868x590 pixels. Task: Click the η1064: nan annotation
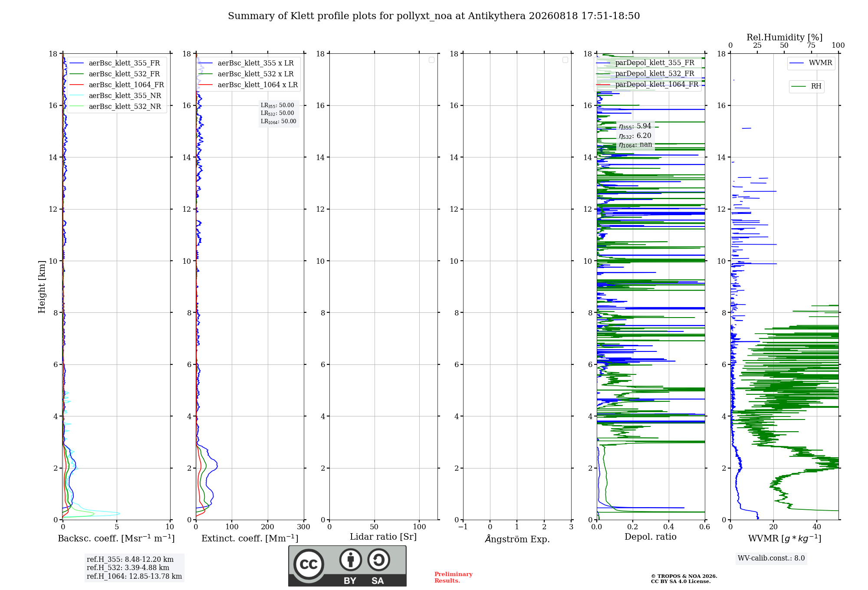[x=635, y=145]
